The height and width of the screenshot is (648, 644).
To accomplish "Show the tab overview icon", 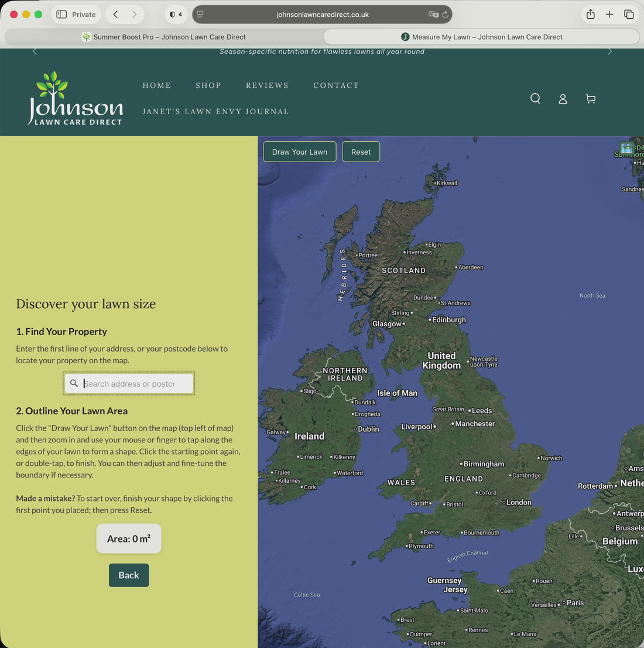I will pos(629,15).
